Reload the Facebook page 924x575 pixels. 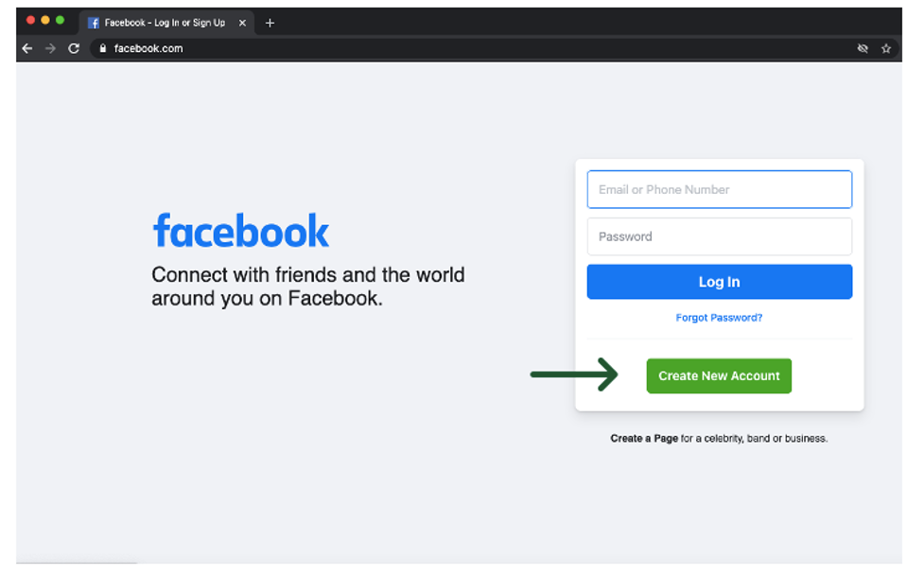pyautogui.click(x=74, y=48)
